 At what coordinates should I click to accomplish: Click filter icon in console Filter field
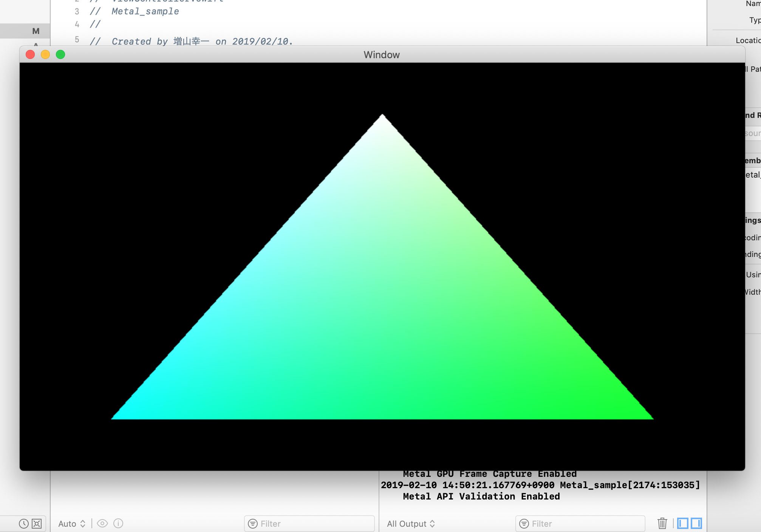[x=524, y=524]
